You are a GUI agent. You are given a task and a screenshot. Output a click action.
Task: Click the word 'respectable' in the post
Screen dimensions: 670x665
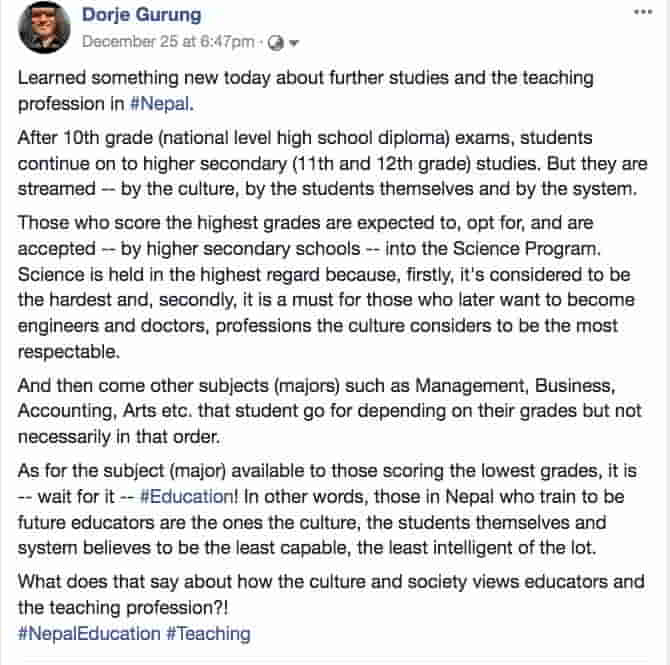[67, 352]
